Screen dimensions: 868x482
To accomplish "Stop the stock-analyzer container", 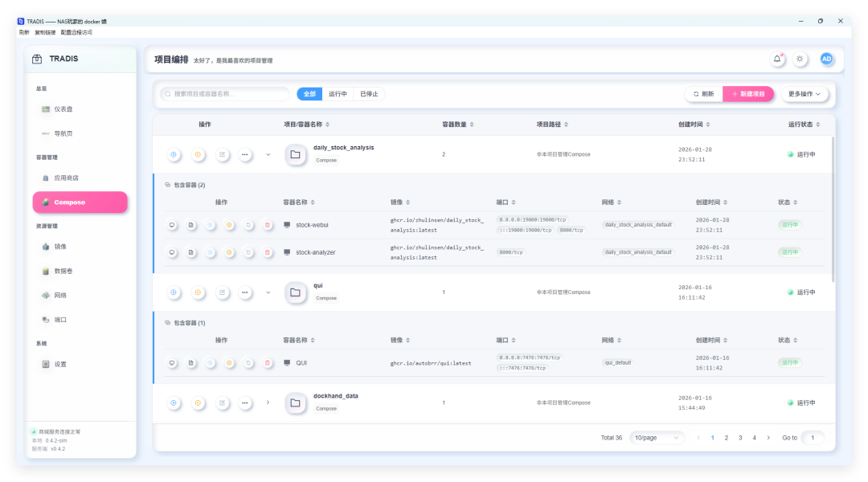I will 229,252.
